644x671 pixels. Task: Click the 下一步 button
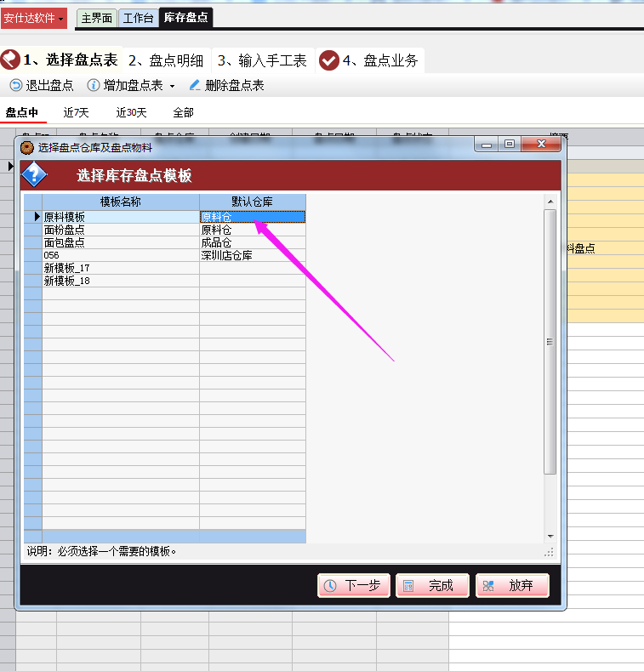pyautogui.click(x=354, y=585)
